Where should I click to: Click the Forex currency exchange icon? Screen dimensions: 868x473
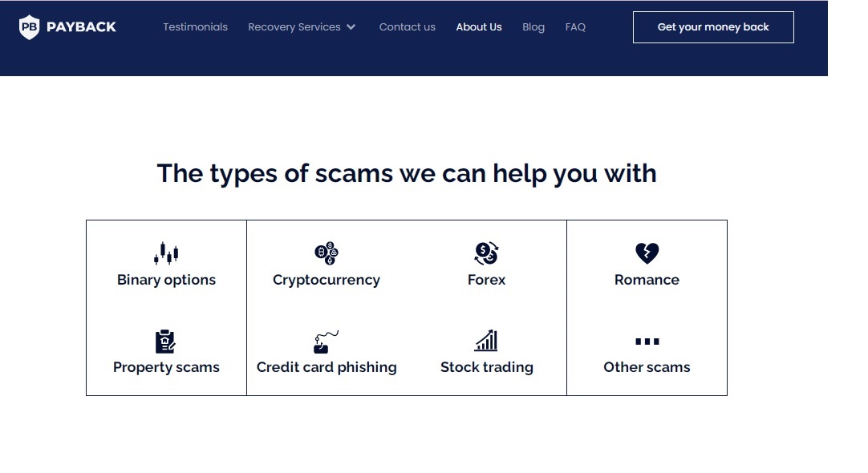point(486,253)
